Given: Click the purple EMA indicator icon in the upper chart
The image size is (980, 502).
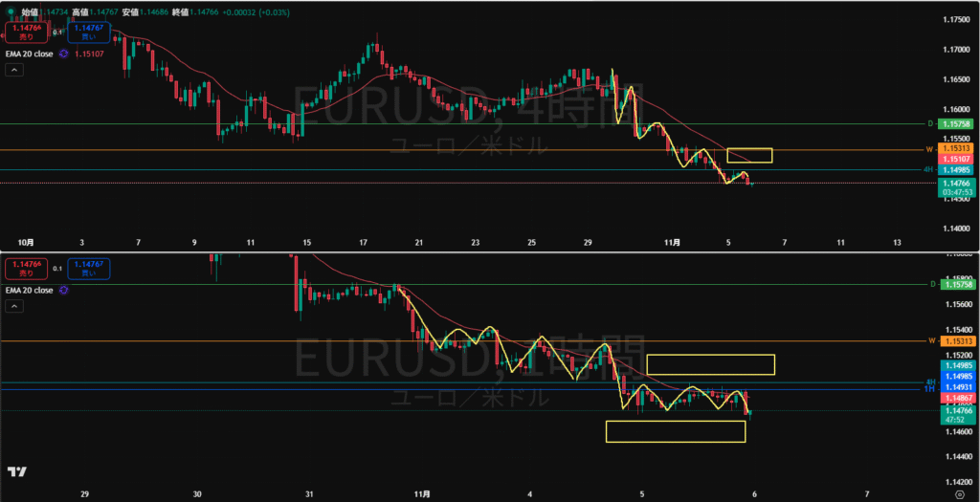Looking at the screenshot, I should pyautogui.click(x=63, y=55).
